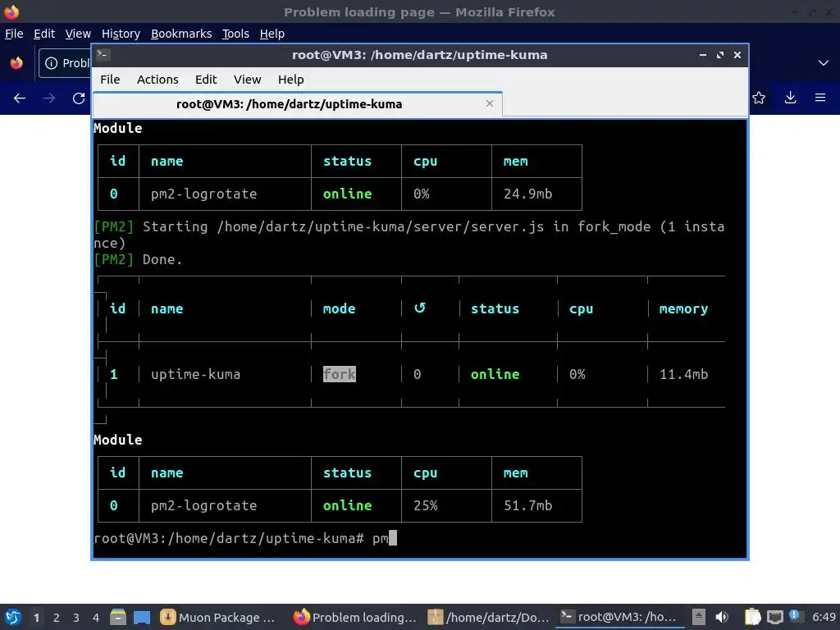Click the highlighted 'fork' mode cell
This screenshot has width=840, height=630.
pyautogui.click(x=339, y=374)
